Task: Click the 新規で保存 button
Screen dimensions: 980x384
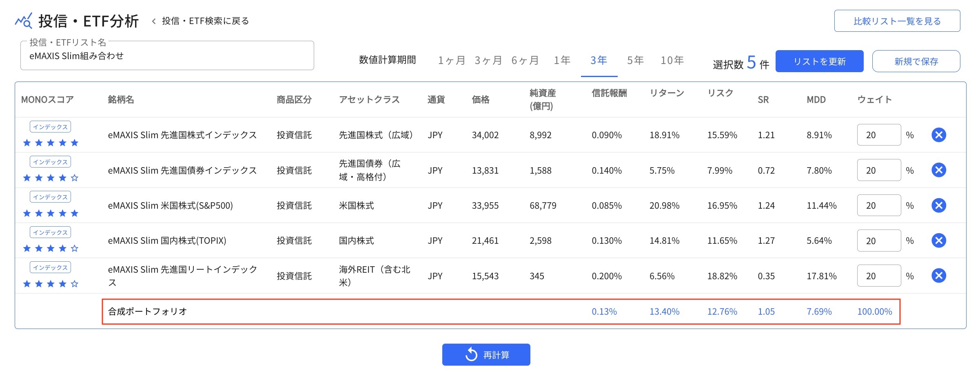Action: pos(916,61)
